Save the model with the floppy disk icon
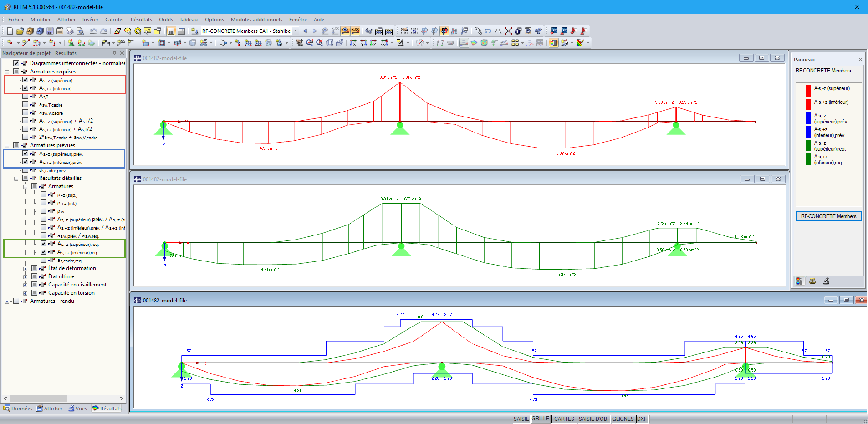Screen dimensions: 868x424 (x=50, y=31)
